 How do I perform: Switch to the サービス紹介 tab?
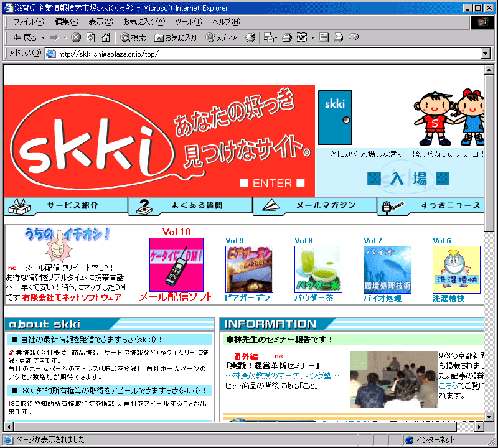pyautogui.click(x=66, y=206)
